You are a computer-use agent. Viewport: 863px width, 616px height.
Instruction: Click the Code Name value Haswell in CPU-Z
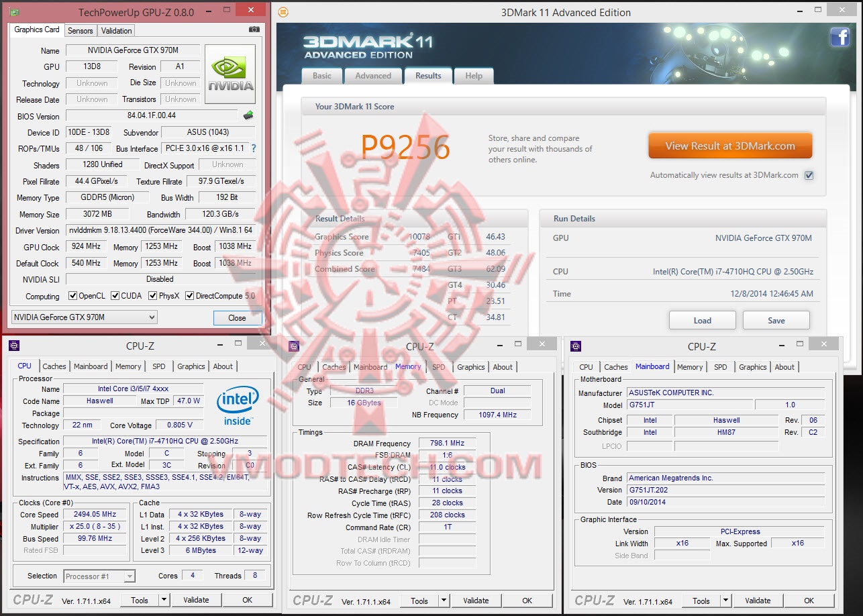[100, 401]
